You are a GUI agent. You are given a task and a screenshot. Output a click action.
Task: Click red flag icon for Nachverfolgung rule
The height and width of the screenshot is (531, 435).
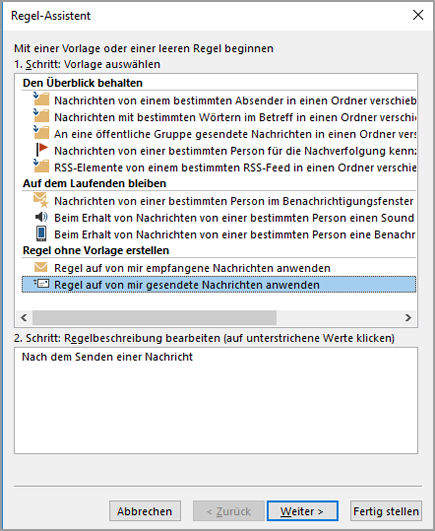point(42,150)
